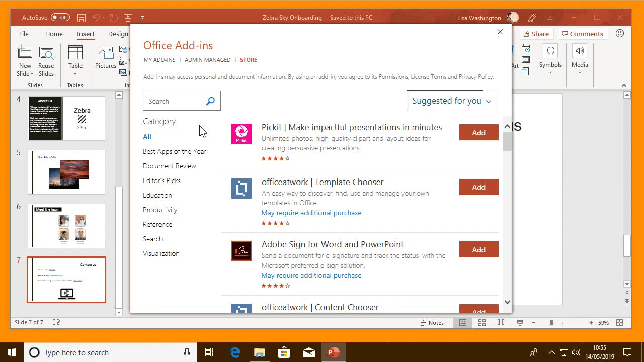Expand the Table dropdown arrow
This screenshot has height=362, width=644.
click(x=75, y=73)
